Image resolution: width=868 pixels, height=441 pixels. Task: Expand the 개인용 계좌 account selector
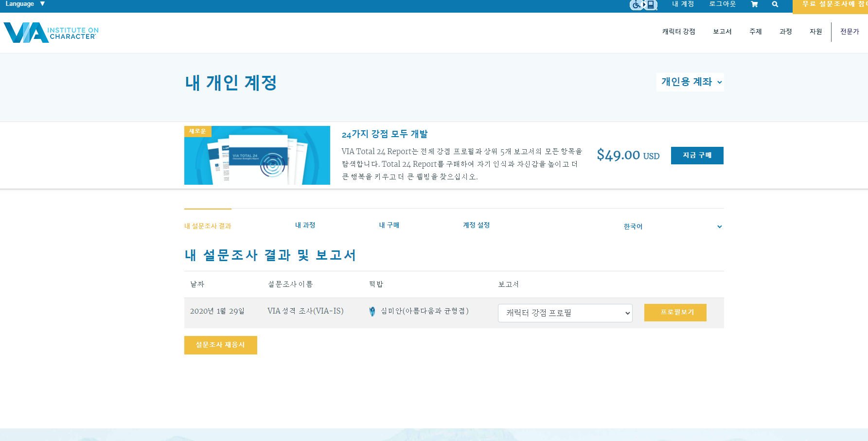(x=690, y=82)
